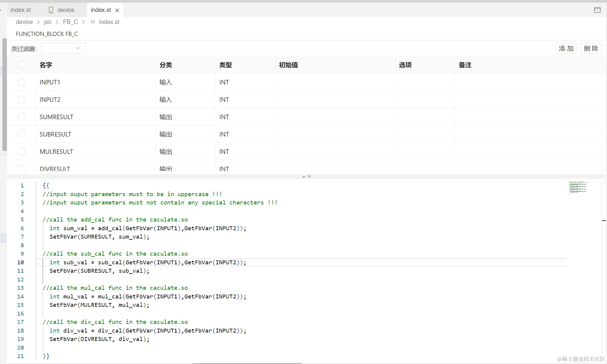
Task: Expand breadcrumb chevron after device
Action: tap(38, 22)
